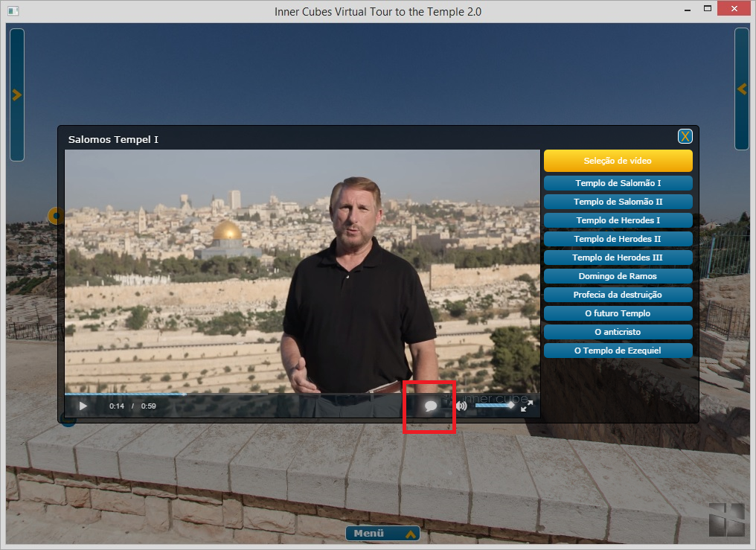Click the application icon in the title bar
756x550 pixels.
click(13, 10)
